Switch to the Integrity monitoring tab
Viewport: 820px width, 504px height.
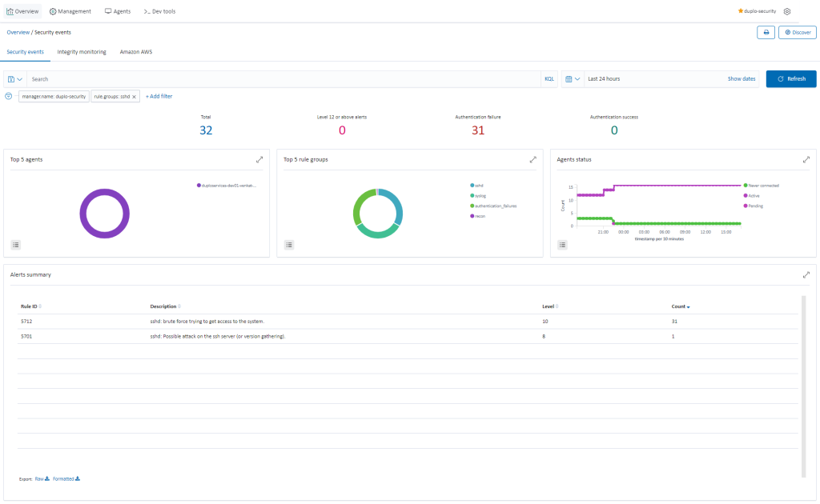[x=82, y=52]
